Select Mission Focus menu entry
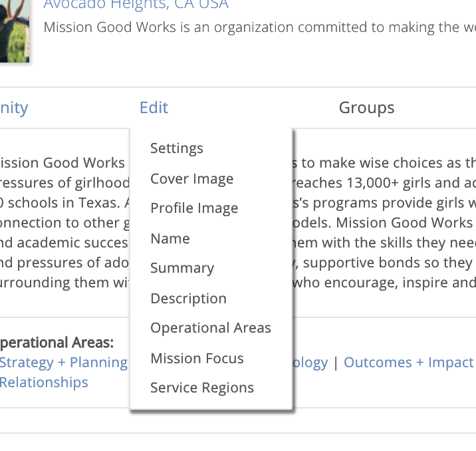This screenshot has height=451, width=476. (x=197, y=359)
